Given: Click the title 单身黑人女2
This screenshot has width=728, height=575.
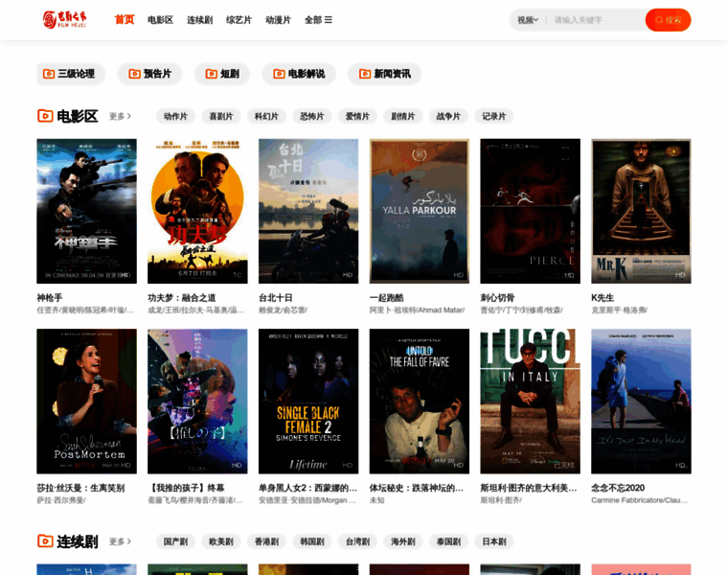Looking at the screenshot, I should [307, 488].
